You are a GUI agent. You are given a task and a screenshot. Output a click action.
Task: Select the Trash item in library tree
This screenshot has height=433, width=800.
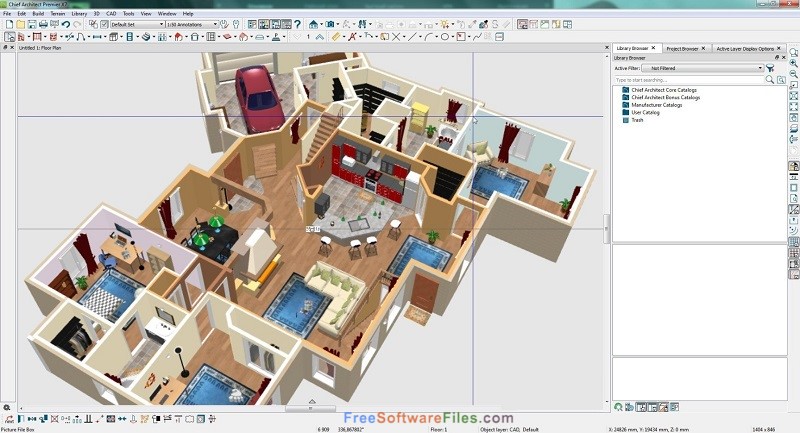point(637,120)
